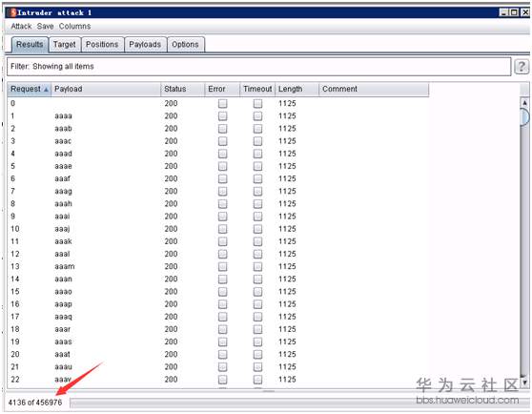
Task: Click the filter bar showing all items
Action: tap(259, 67)
